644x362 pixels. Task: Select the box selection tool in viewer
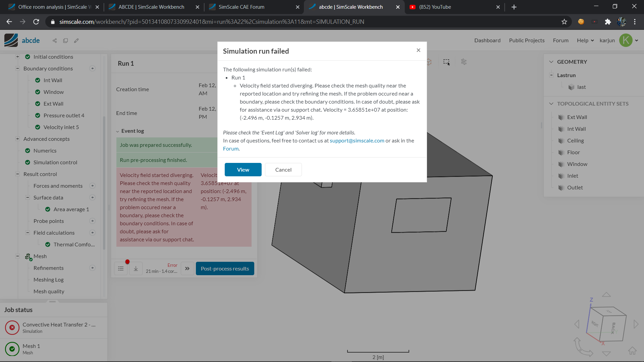pos(446,62)
